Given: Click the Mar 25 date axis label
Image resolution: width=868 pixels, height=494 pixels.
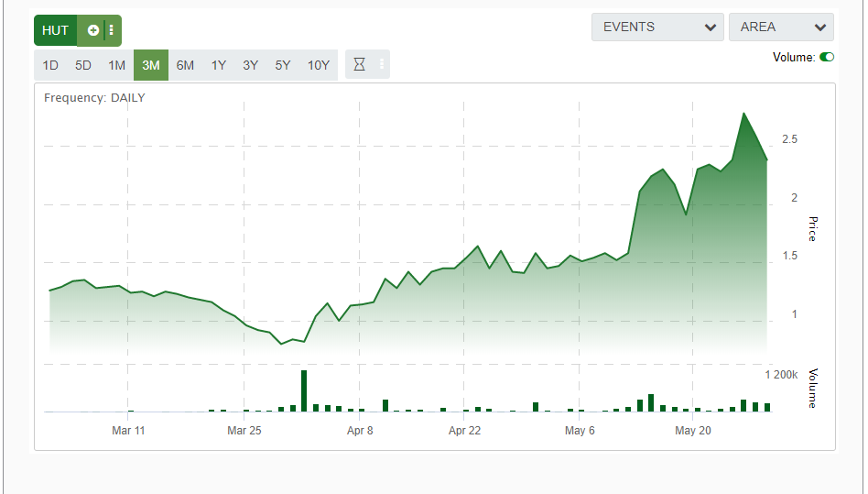Looking at the screenshot, I should tap(244, 431).
